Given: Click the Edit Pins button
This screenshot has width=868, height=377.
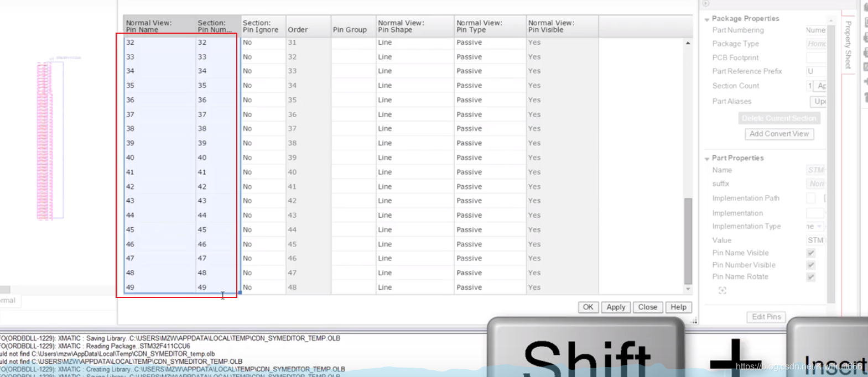Looking at the screenshot, I should [x=766, y=317].
